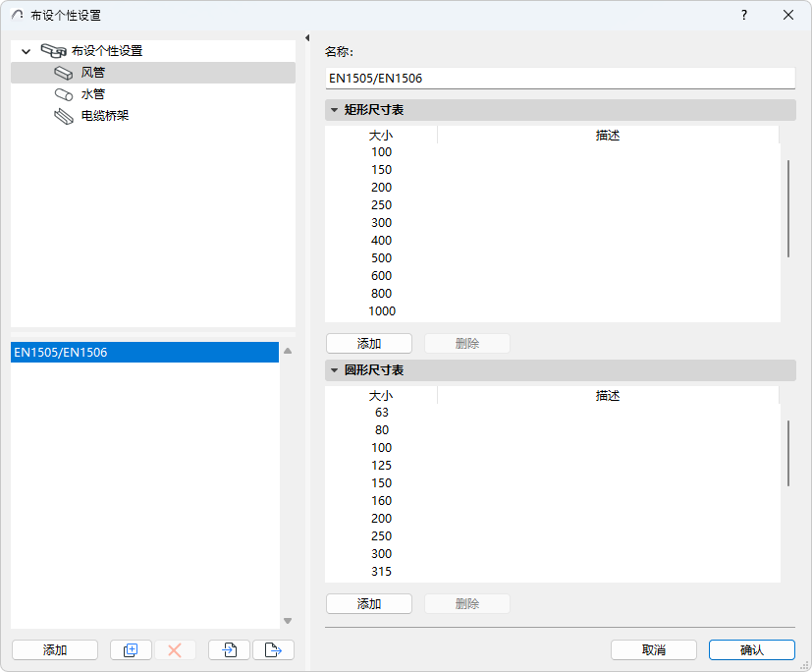Click 大小 column header in circular table
812x672 pixels.
[381, 396]
